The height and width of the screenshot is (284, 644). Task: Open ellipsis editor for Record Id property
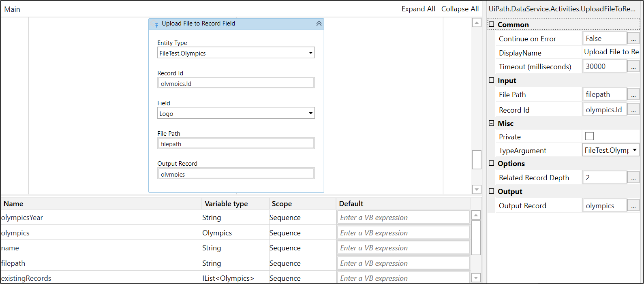pos(633,110)
